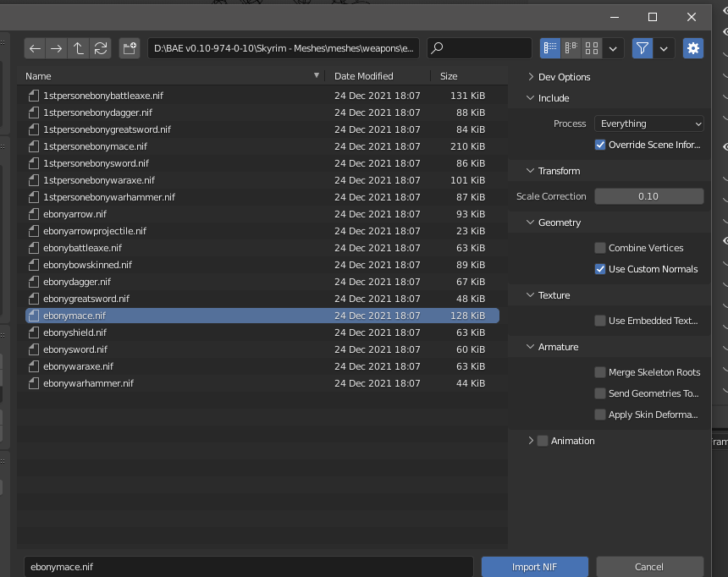Collapse the Transform panel

tap(530, 171)
